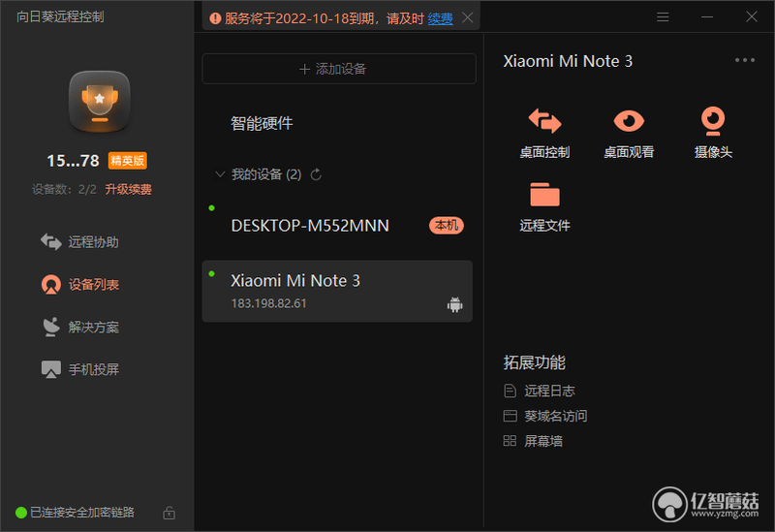Open the 解决方案 solutions section

[x=80, y=327]
